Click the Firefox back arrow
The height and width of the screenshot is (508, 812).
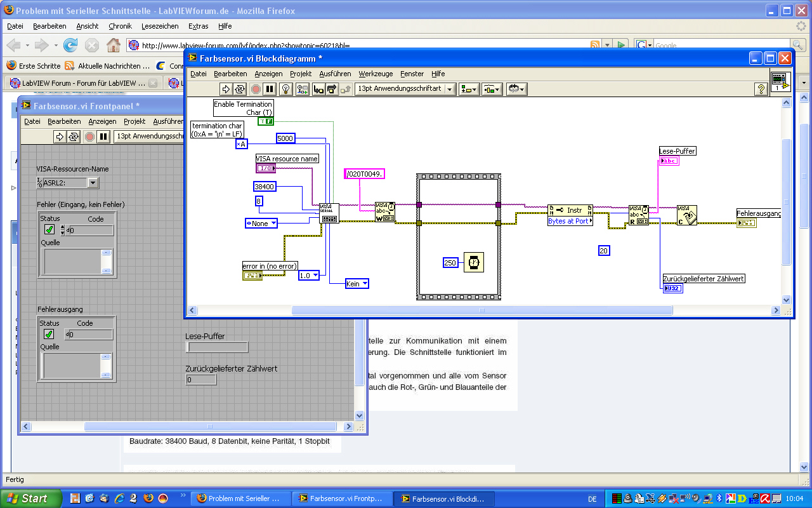(13, 45)
